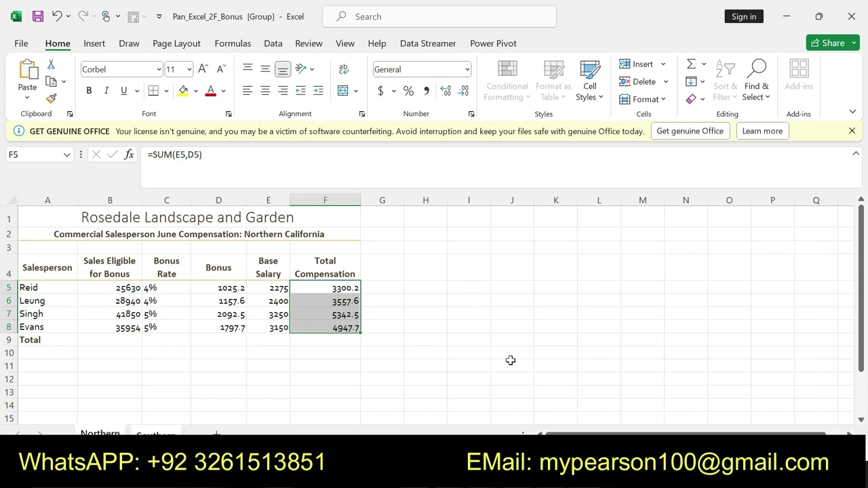Screen dimensions: 868x488
Task: Open Cell Styles gallery
Action: 589,81
